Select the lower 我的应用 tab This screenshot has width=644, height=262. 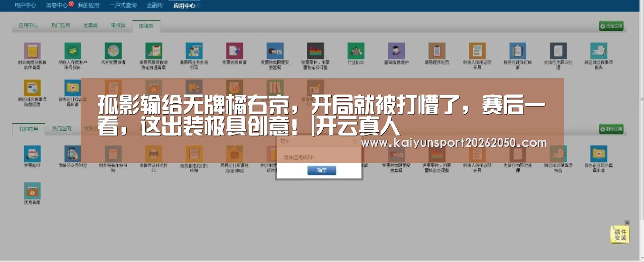coord(28,129)
